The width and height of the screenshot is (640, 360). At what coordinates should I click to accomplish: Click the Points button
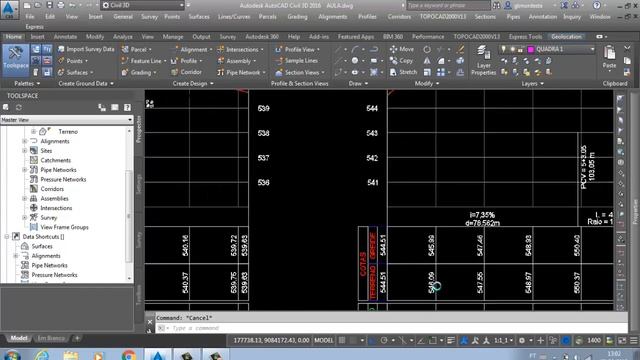73,61
